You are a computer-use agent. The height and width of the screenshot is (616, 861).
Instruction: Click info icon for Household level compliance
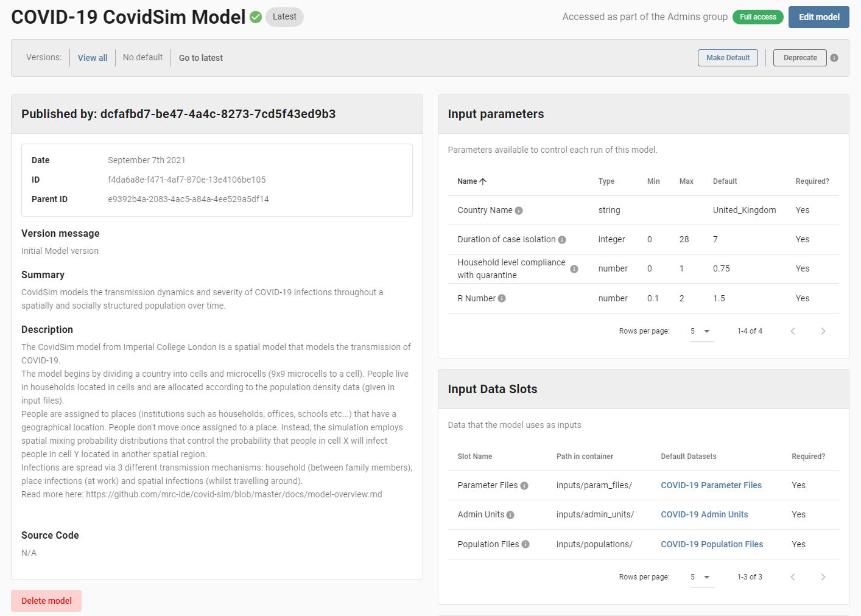coord(574,269)
